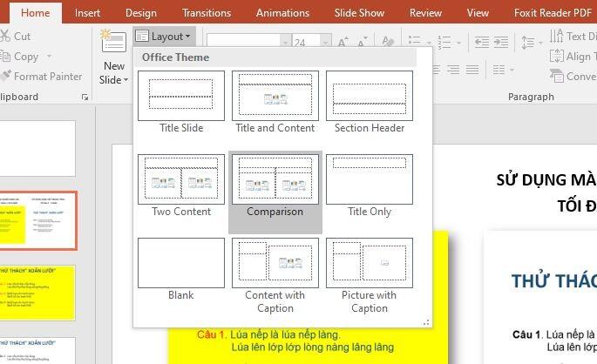Select Content with Caption layout
The width and height of the screenshot is (597, 364).
[x=275, y=276]
